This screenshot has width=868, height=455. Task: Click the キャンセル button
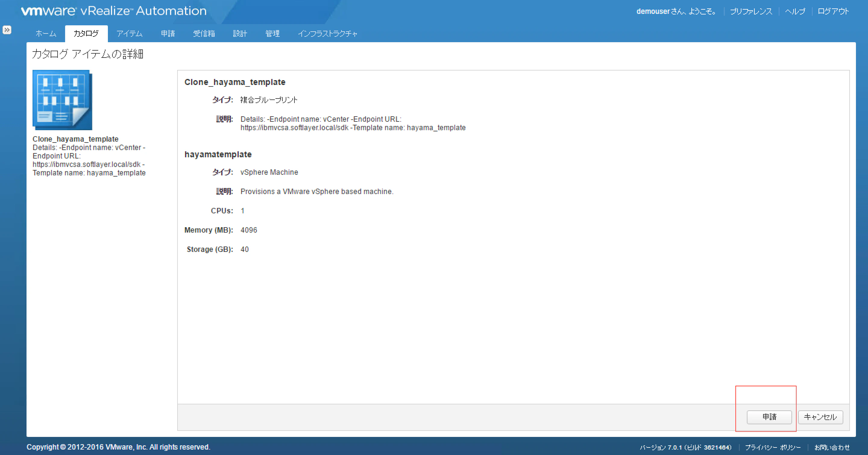point(820,417)
